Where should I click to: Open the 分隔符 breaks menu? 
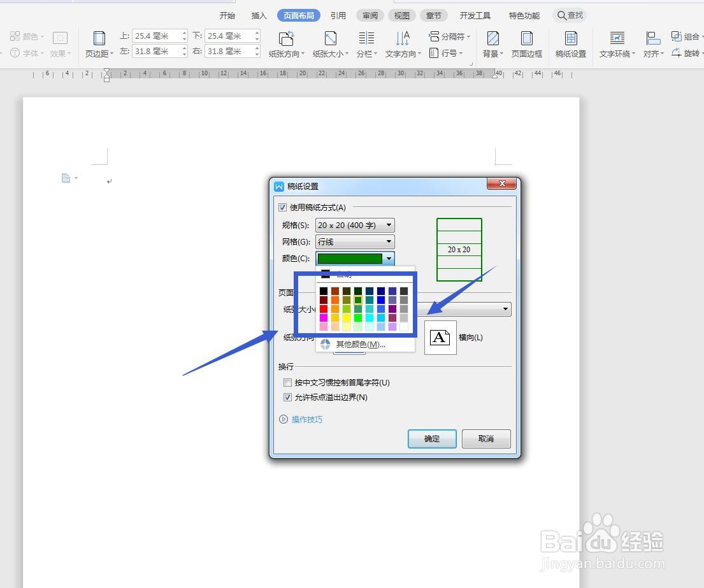pos(449,36)
